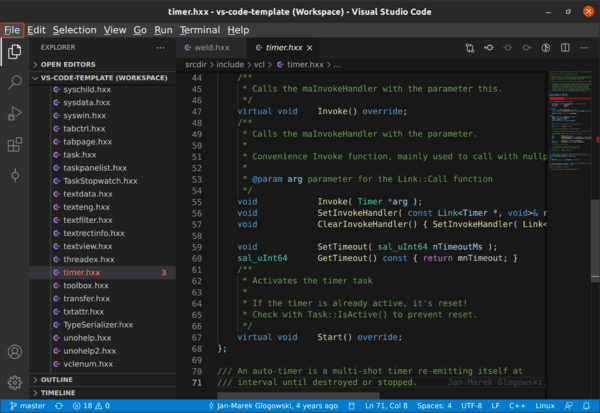Open the Run menu
This screenshot has width=600, height=413.
click(163, 30)
